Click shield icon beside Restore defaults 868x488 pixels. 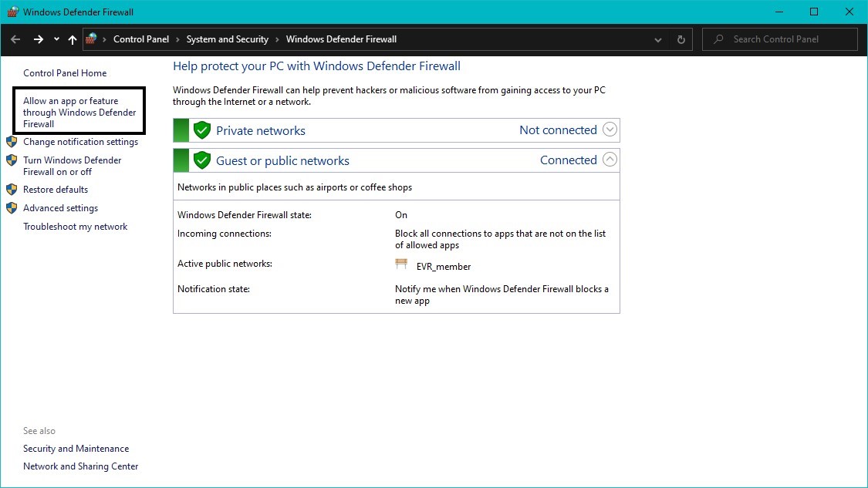point(12,190)
